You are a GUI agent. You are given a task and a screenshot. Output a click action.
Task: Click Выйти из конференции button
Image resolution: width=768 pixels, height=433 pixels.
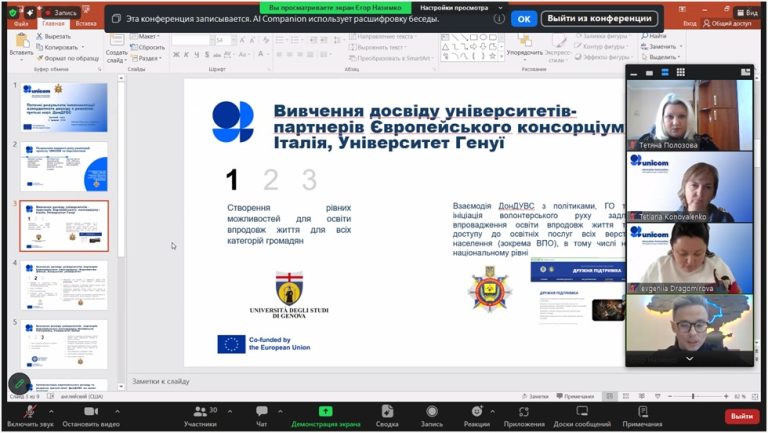(x=599, y=19)
